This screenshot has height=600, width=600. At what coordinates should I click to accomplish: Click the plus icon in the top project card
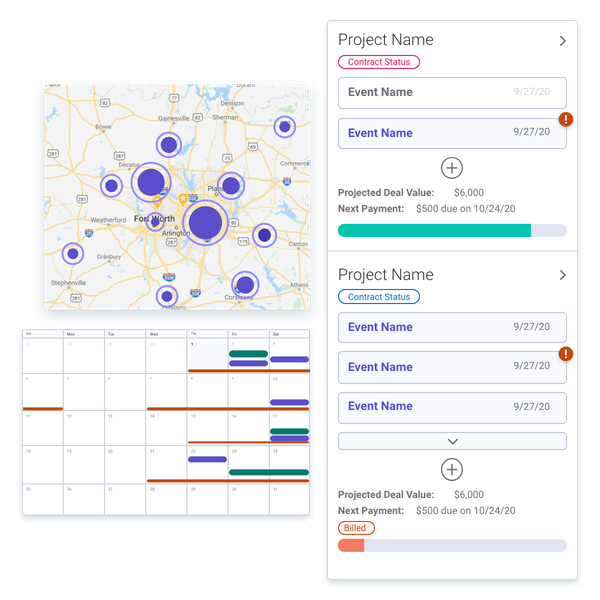452,168
